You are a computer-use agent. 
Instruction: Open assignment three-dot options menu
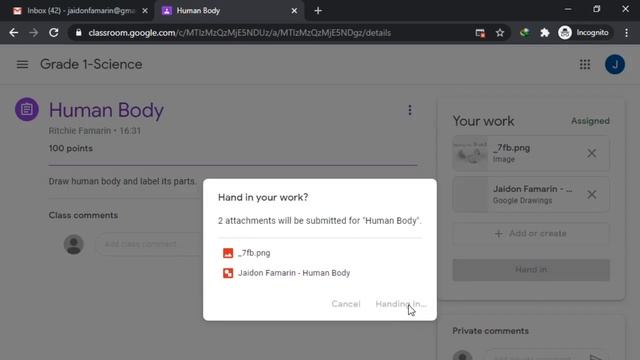point(410,110)
